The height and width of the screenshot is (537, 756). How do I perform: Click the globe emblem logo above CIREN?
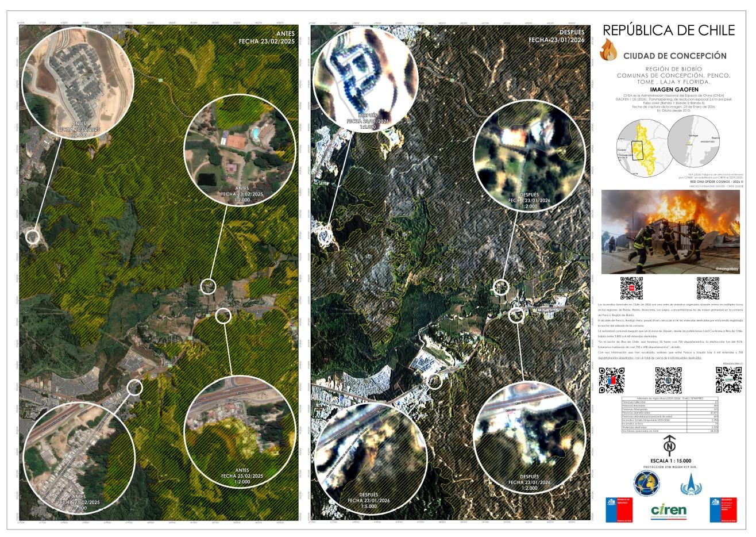pos(646,484)
